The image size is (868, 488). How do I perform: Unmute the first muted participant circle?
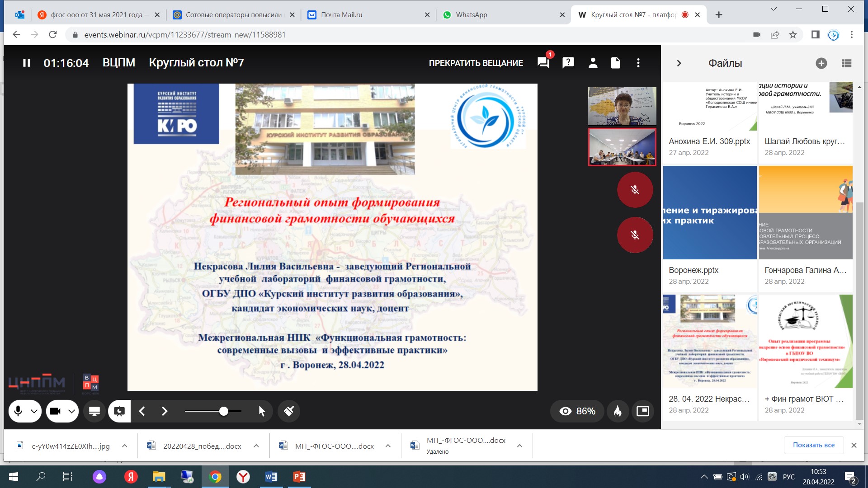635,190
